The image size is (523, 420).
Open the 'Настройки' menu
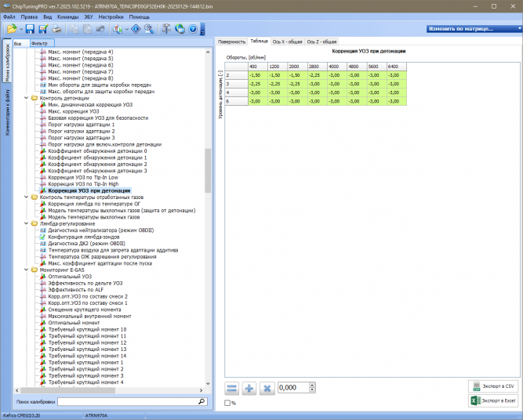[x=111, y=16]
